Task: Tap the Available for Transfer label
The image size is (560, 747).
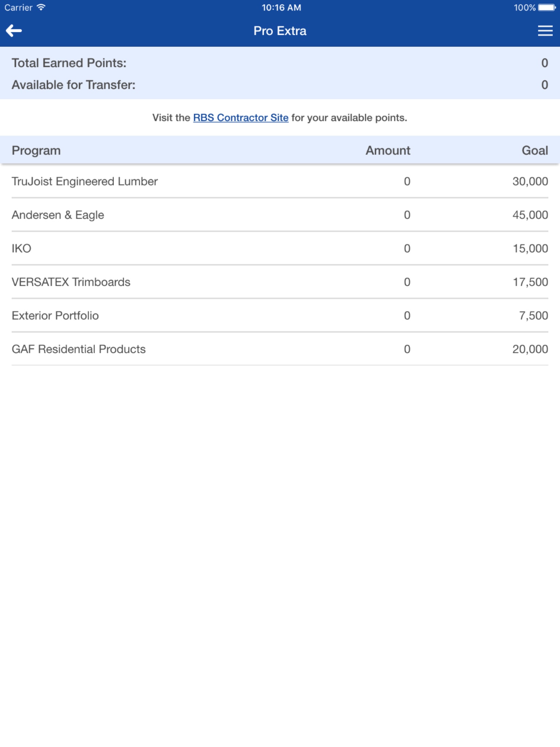Action: coord(74,85)
